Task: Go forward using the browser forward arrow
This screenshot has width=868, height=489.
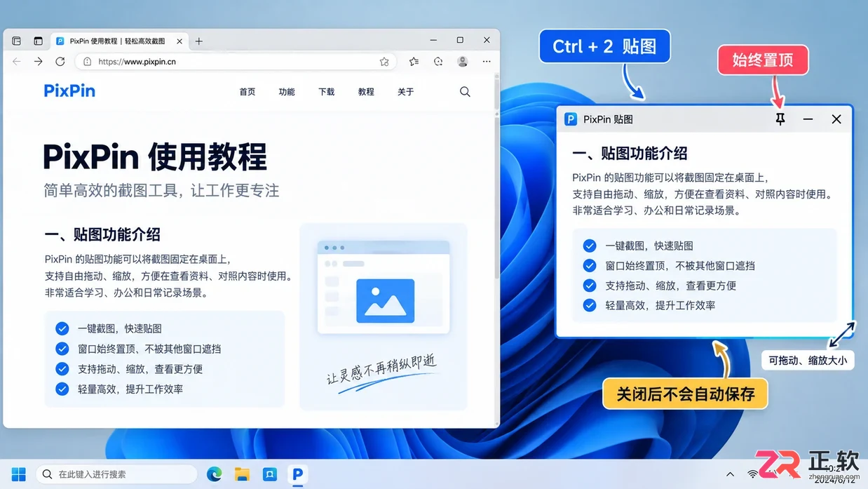Action: click(39, 62)
